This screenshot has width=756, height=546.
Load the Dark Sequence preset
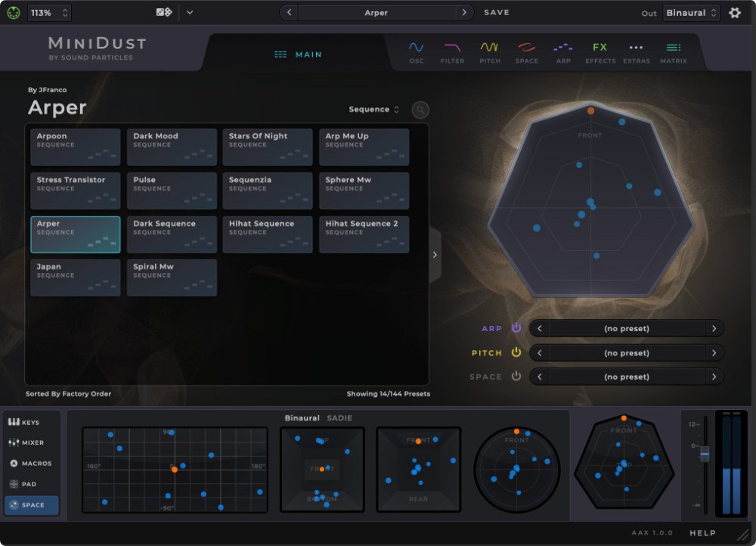pyautogui.click(x=172, y=234)
